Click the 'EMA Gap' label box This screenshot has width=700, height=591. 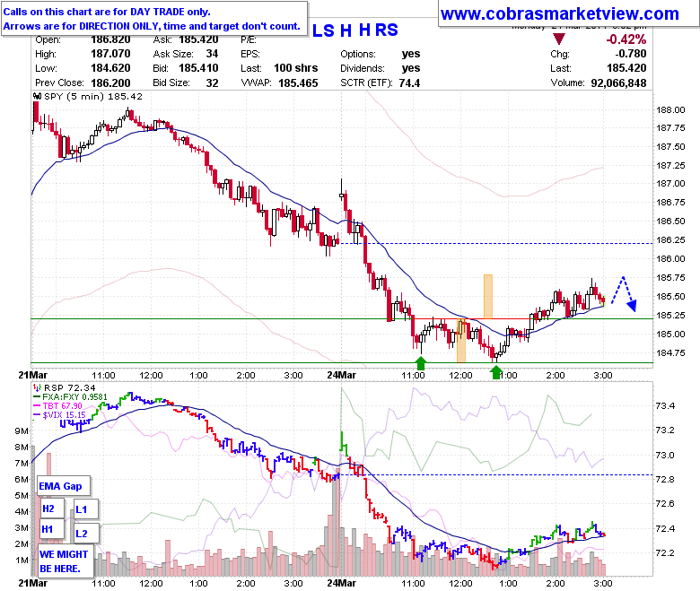(63, 486)
